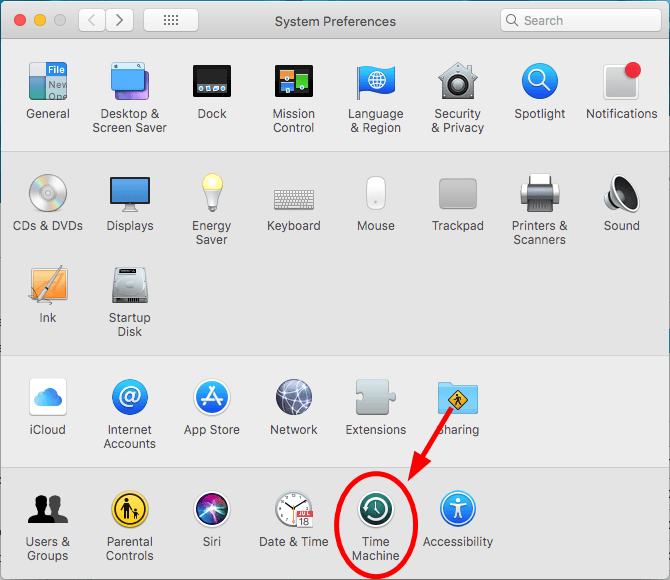Viewport: 670px width, 580px height.
Task: Close the System Preferences window
Action: tap(20, 20)
